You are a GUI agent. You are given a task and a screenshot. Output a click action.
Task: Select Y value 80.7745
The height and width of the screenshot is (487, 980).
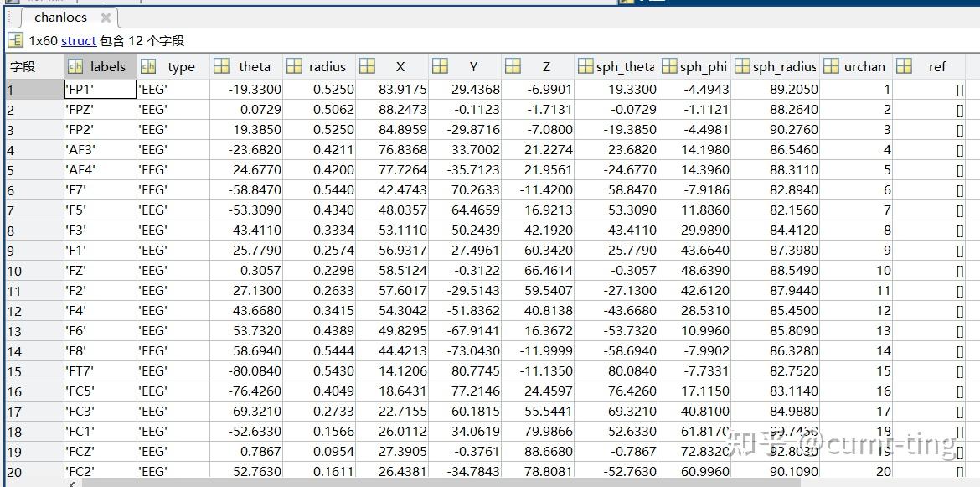pos(465,371)
